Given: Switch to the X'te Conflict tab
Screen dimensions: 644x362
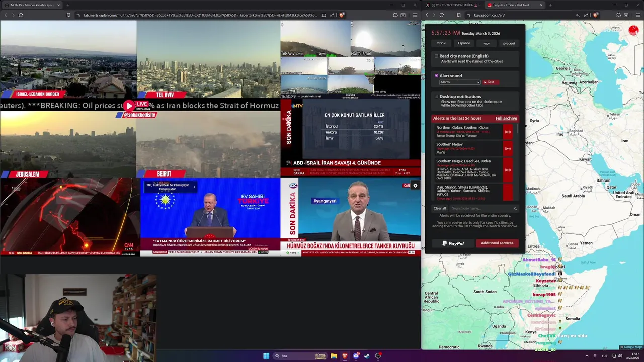Looking at the screenshot, I should (452, 5).
